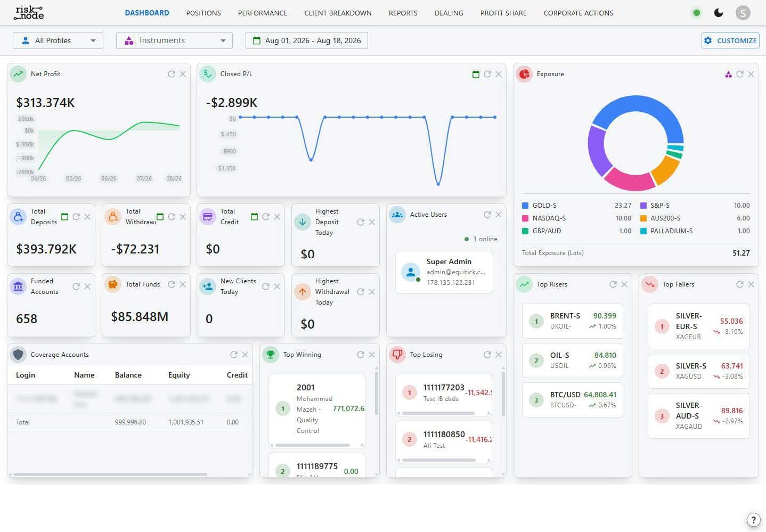Image resolution: width=766 pixels, height=532 pixels.
Task: Refresh the Top Winning widget
Action: pyautogui.click(x=361, y=355)
